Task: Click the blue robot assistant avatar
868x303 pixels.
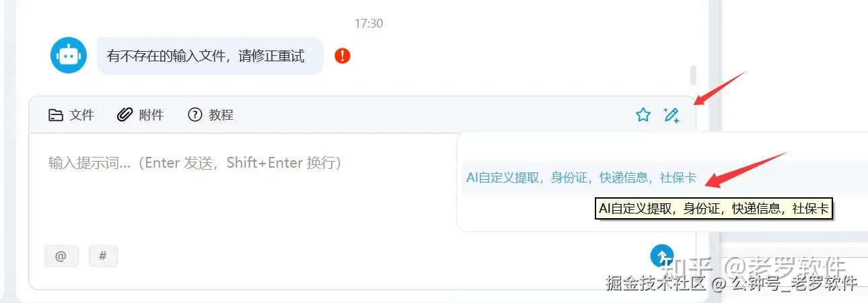Action: (x=69, y=55)
